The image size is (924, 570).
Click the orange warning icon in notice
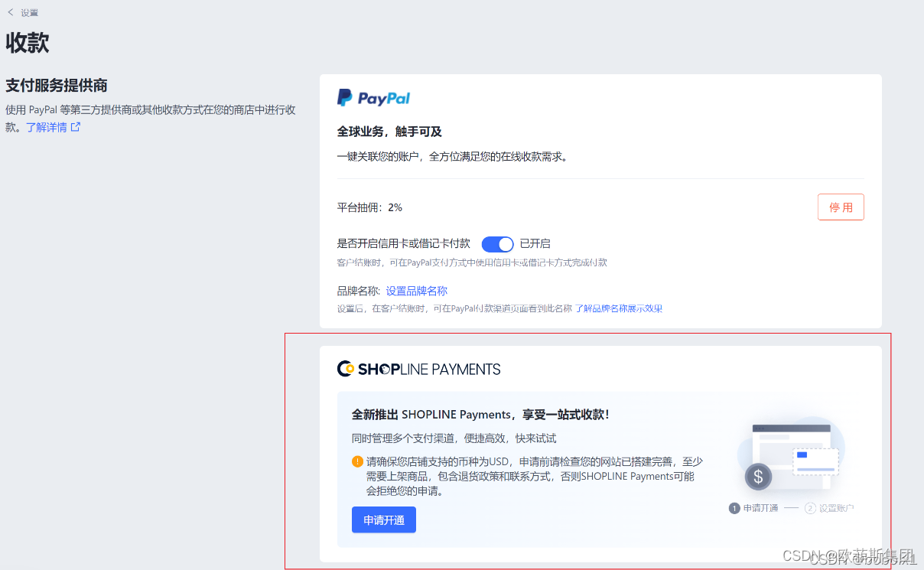coord(357,461)
